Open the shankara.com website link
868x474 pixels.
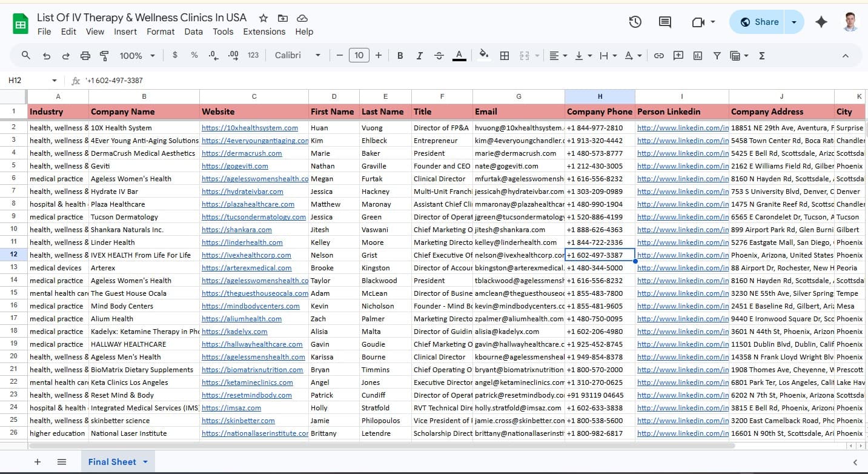click(x=237, y=230)
